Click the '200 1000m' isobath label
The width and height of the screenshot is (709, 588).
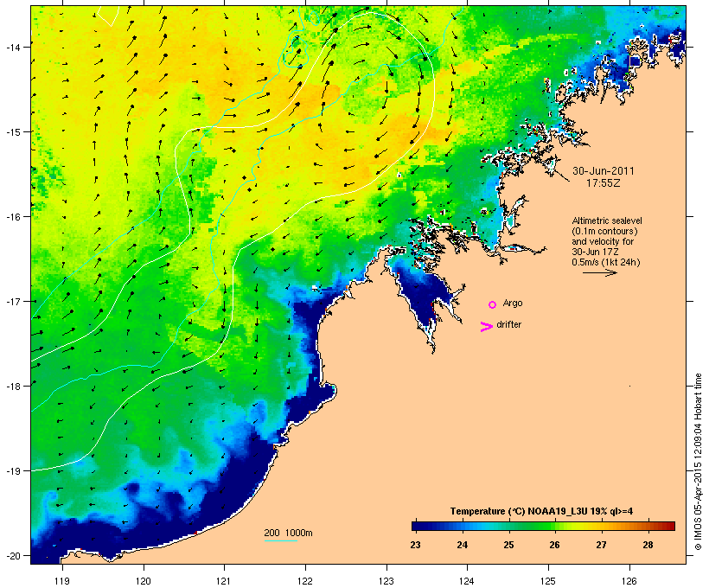point(288,533)
